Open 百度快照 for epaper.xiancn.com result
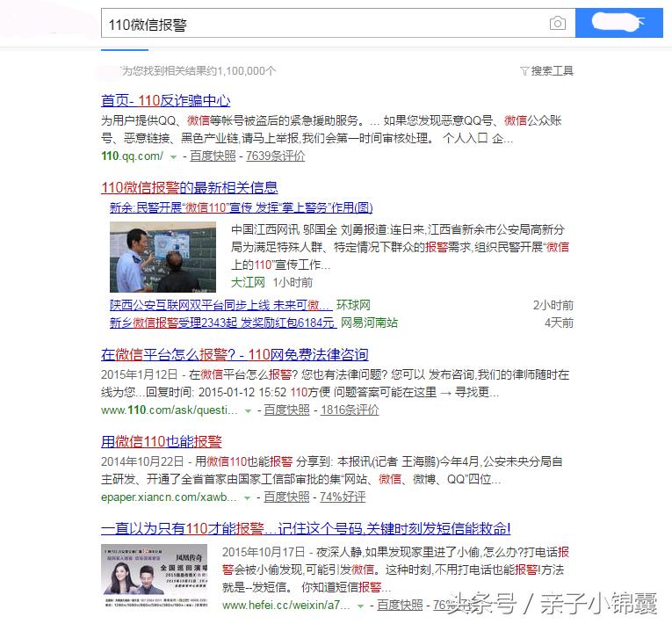This screenshot has width=672, height=624. (286, 497)
